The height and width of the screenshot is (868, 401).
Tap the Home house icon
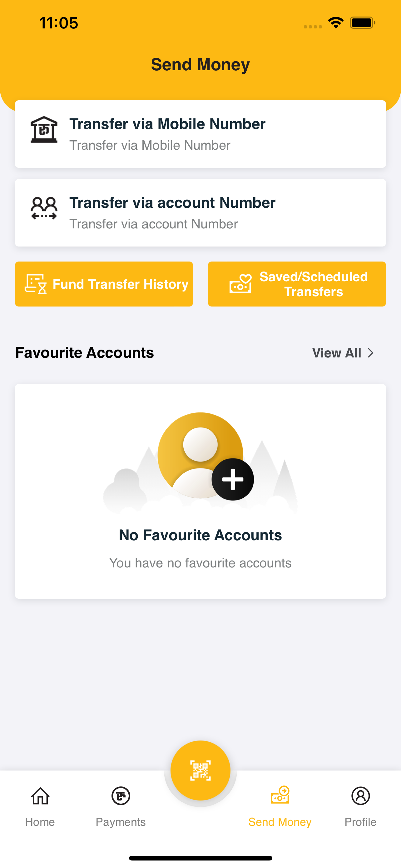40,796
